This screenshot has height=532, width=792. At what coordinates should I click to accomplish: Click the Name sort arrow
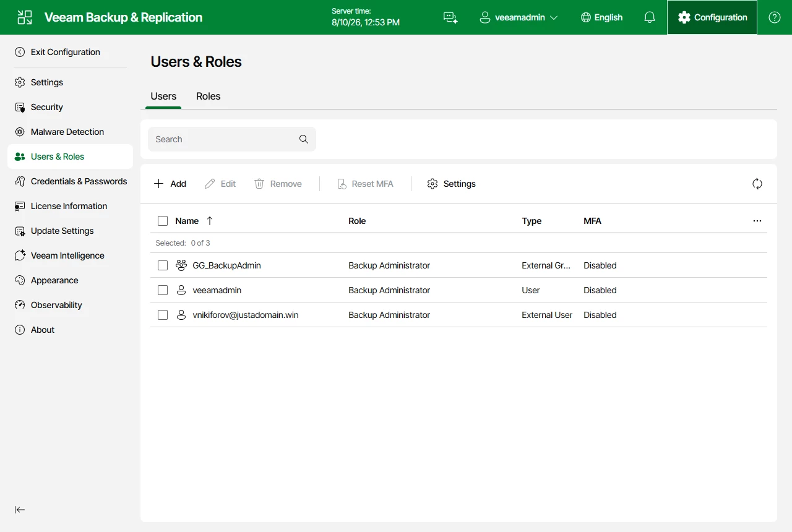click(x=210, y=221)
